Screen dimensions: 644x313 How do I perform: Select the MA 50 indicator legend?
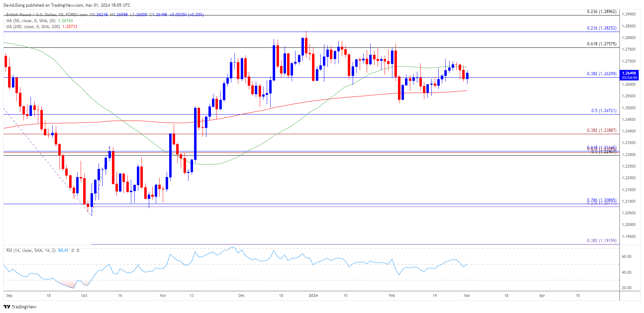coord(31,21)
